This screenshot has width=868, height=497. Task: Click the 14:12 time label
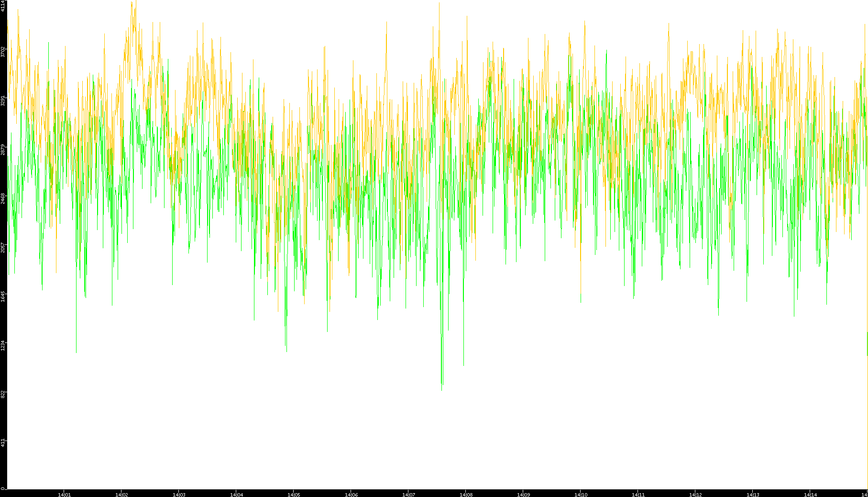click(x=695, y=495)
